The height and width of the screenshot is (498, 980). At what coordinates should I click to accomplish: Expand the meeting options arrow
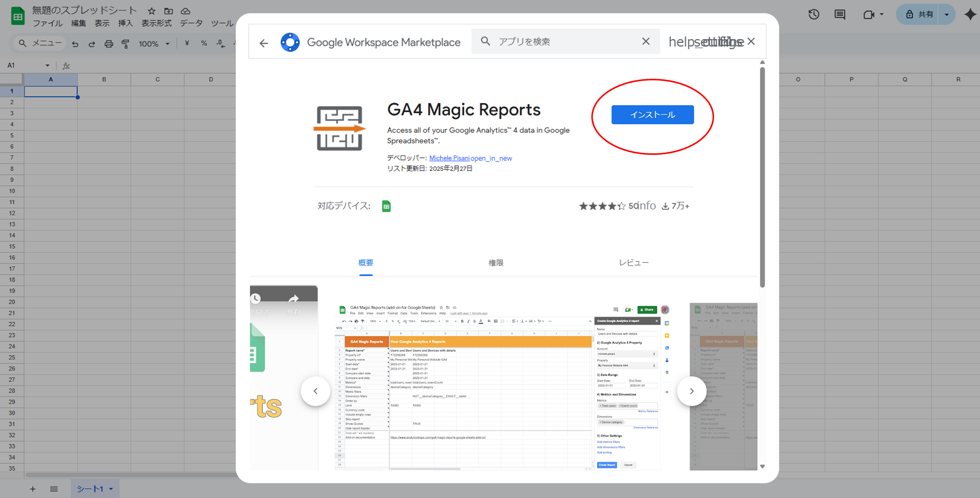click(x=882, y=15)
